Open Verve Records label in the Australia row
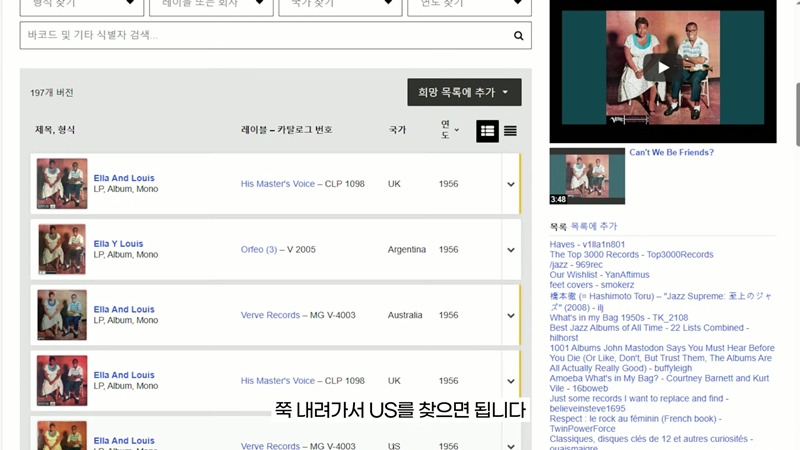The height and width of the screenshot is (450, 800). click(x=270, y=315)
